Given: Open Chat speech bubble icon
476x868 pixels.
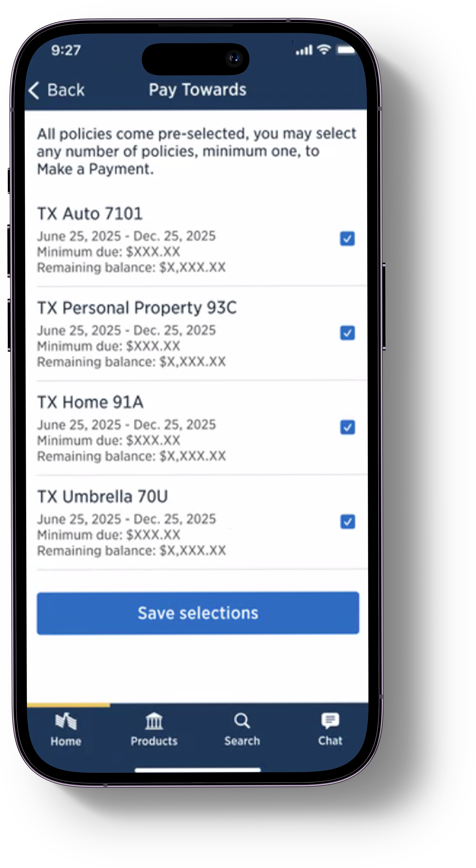Looking at the screenshot, I should pos(330,720).
